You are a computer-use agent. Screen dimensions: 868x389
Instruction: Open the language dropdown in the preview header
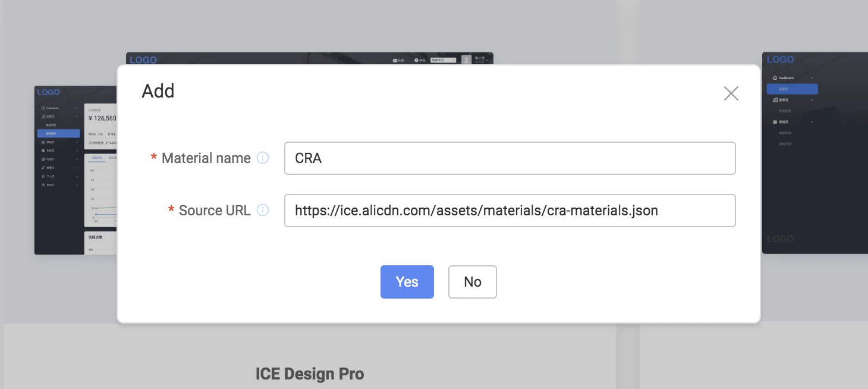pyautogui.click(x=443, y=60)
